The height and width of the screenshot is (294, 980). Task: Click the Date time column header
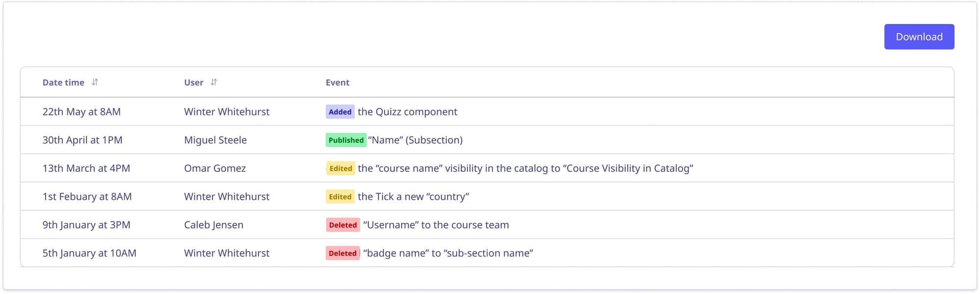63,83
